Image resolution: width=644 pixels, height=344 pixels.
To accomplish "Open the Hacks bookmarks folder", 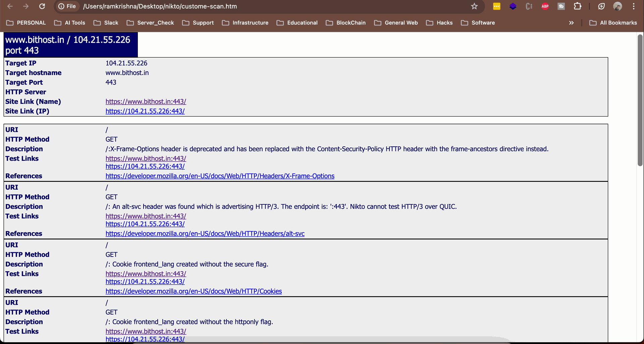I will click(x=439, y=23).
